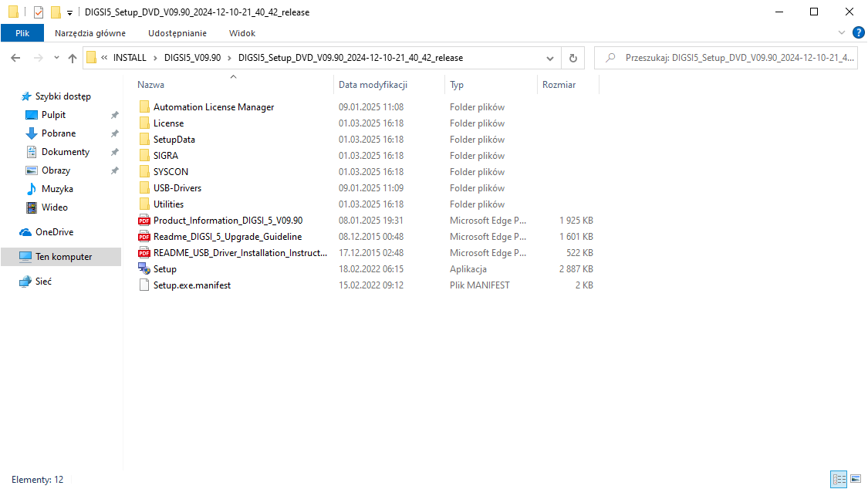This screenshot has height=489, width=868.
Task: Click DIGSI5_V09.90 in breadcrumb path
Action: click(192, 58)
